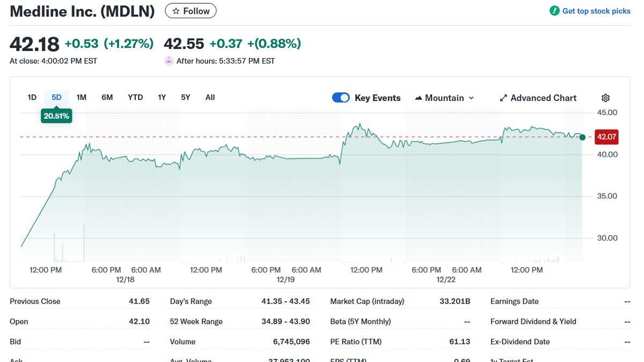Select the All time range
The width and height of the screenshot is (644, 362).
pyautogui.click(x=210, y=97)
